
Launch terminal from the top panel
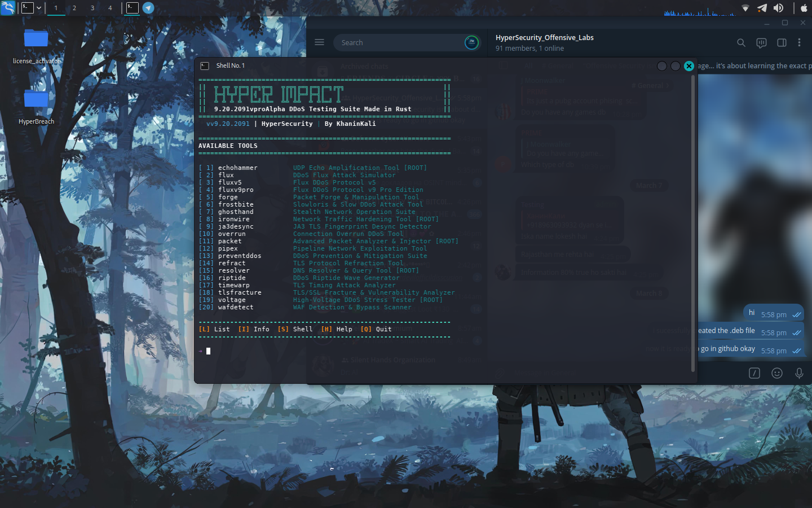[x=27, y=8]
